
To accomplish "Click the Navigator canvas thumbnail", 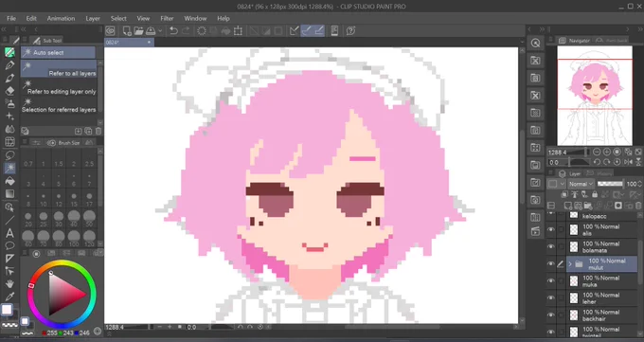I will tap(595, 96).
